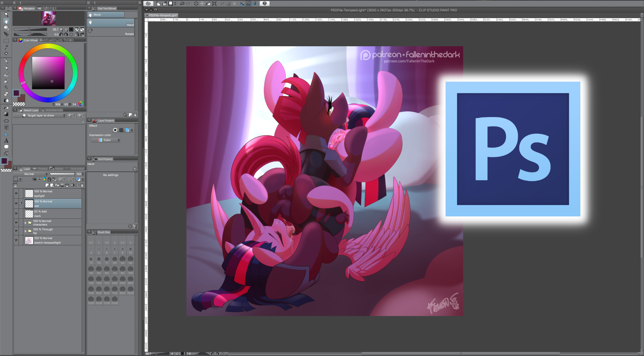The width and height of the screenshot is (644, 356).
Task: Click the Fill icon in command bar
Action: 208,4
